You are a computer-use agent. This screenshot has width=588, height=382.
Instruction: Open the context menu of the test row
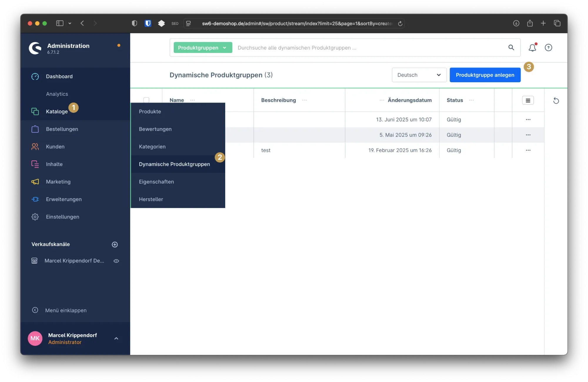click(x=528, y=150)
